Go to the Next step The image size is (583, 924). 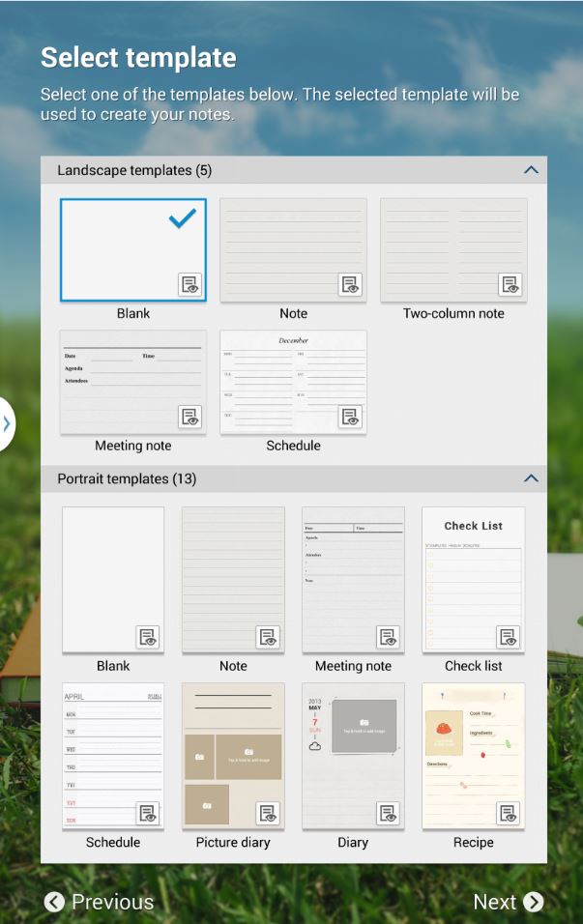point(509,902)
